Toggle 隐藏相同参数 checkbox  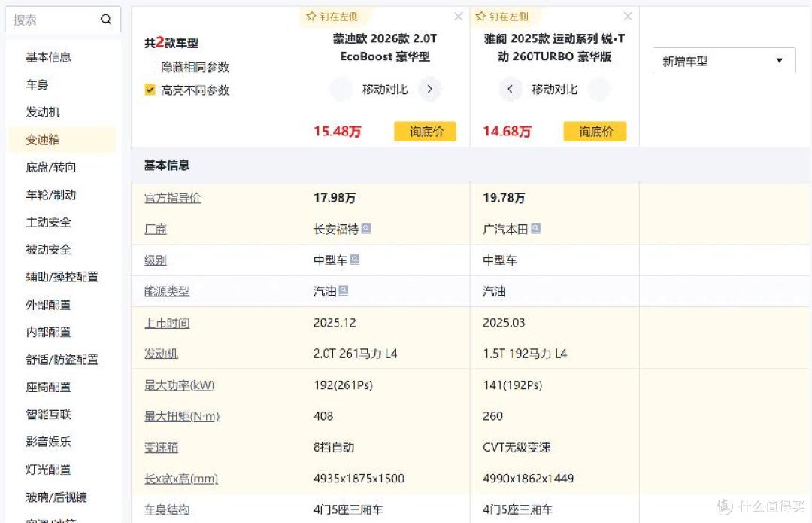[x=150, y=67]
